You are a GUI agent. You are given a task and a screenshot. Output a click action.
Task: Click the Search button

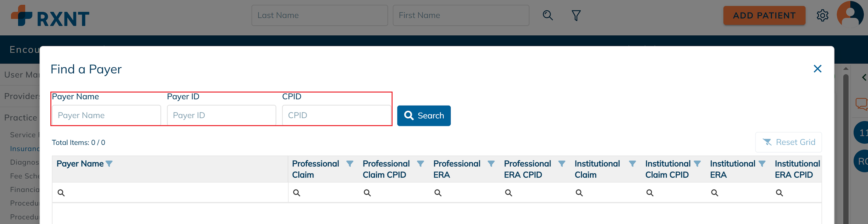(x=424, y=116)
